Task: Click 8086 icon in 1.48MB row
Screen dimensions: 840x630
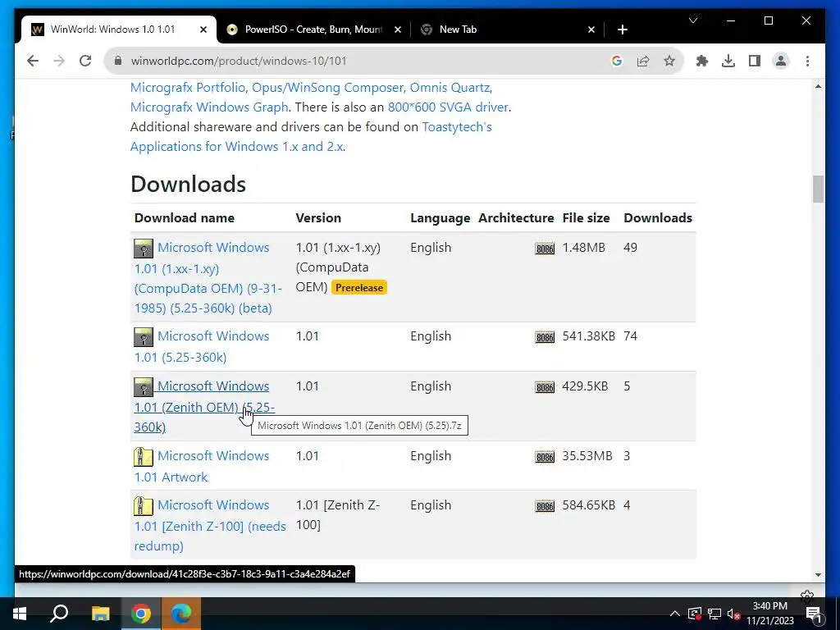Action: [545, 249]
